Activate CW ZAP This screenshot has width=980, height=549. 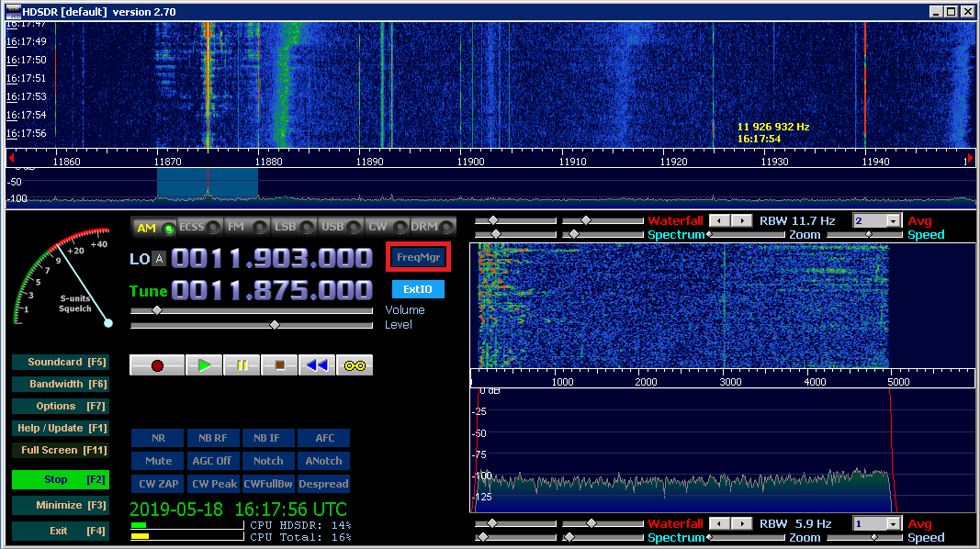(x=158, y=484)
